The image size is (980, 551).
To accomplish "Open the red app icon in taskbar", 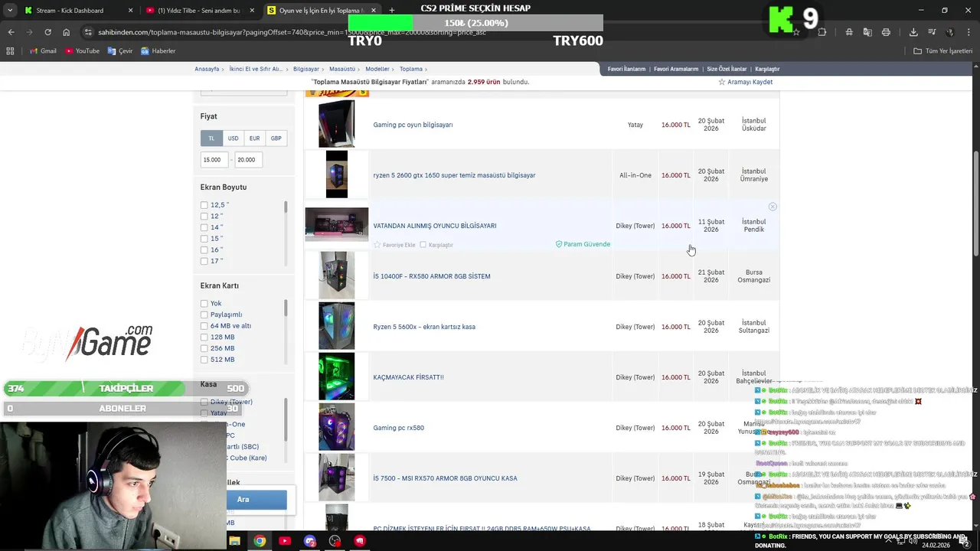I will tap(360, 541).
